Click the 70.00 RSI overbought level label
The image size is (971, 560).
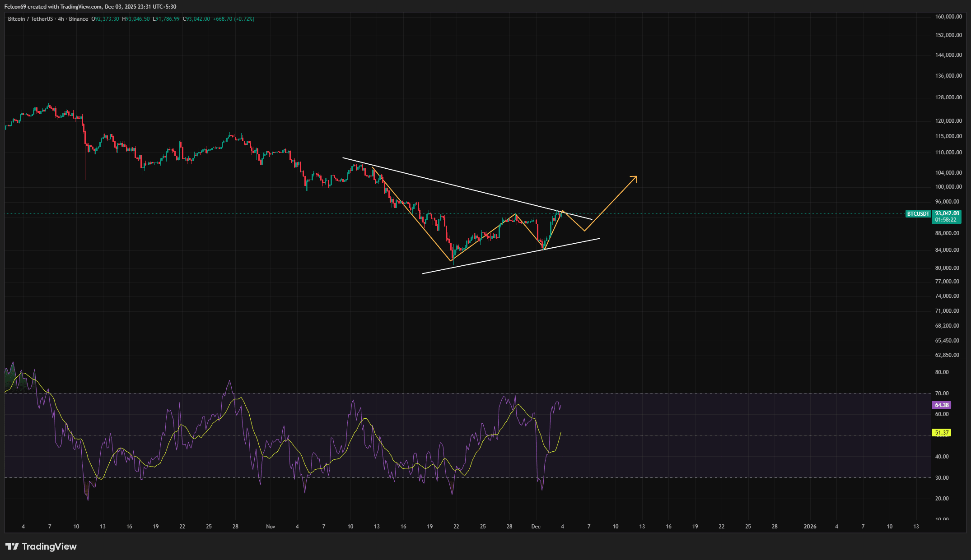[942, 393]
